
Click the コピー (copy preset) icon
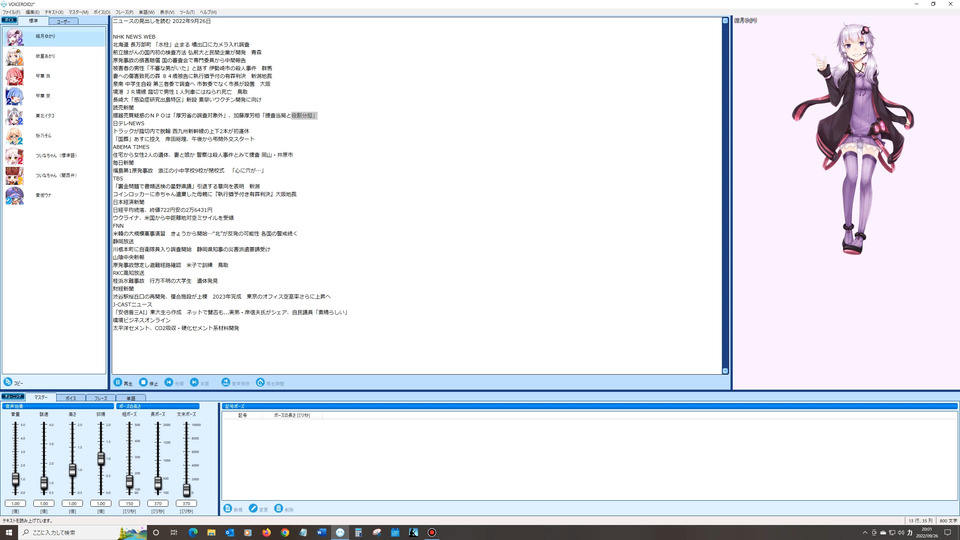pos(8,381)
